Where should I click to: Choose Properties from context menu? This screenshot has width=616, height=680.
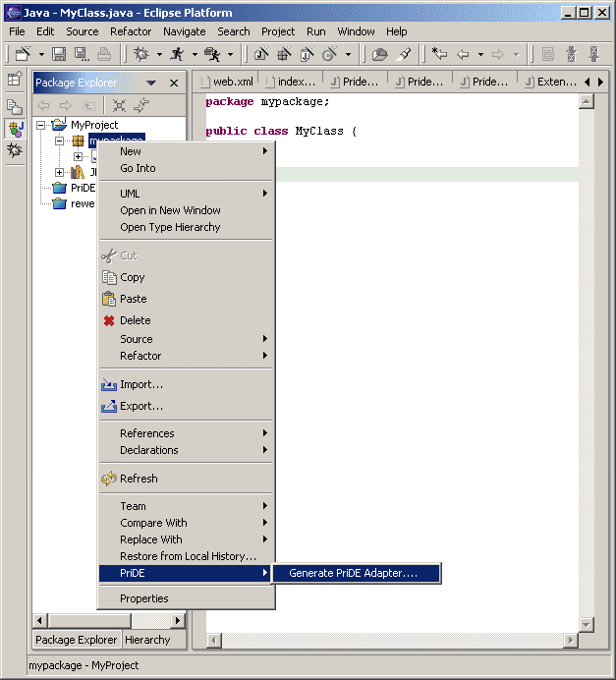click(x=143, y=598)
